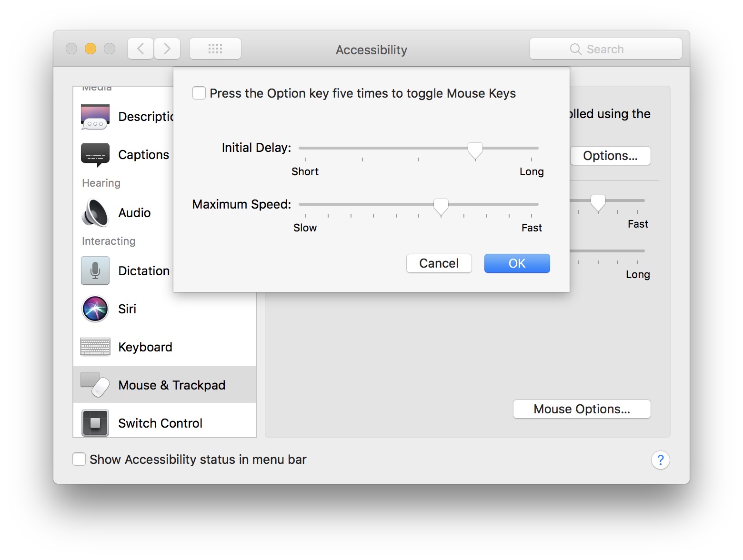Select the Keyboard icon in sidebar
Image resolution: width=743 pixels, height=560 pixels.
click(x=95, y=347)
